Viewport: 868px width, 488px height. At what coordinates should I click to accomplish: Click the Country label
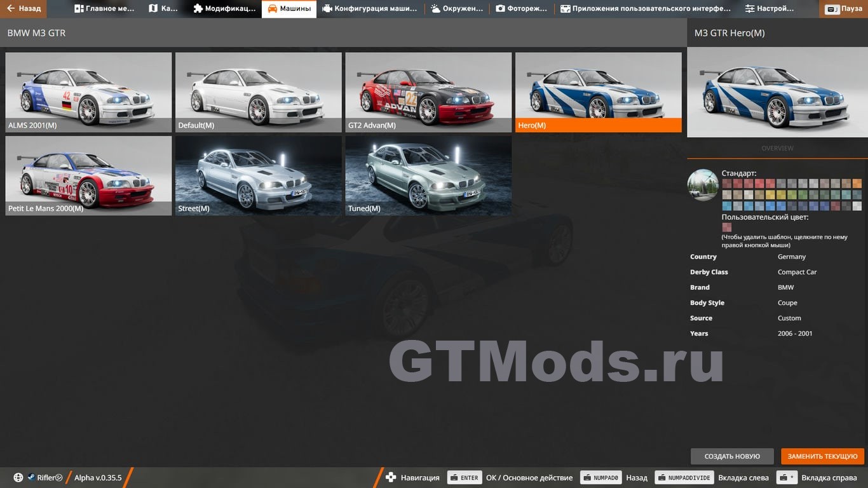pos(703,257)
